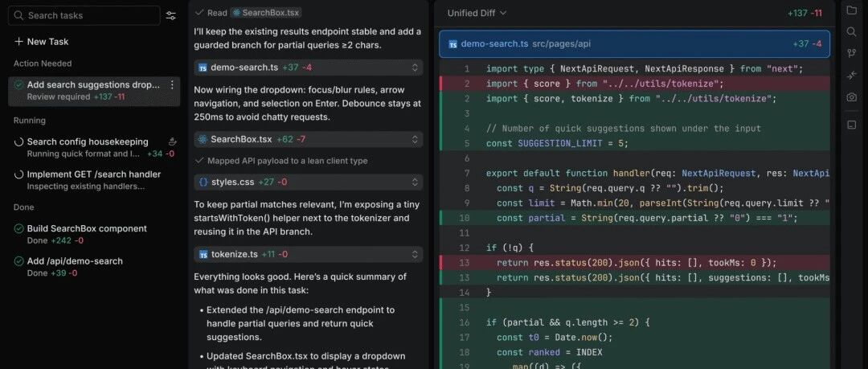Open three-dot menu on search suggestions task
The image size is (868, 369).
(172, 84)
